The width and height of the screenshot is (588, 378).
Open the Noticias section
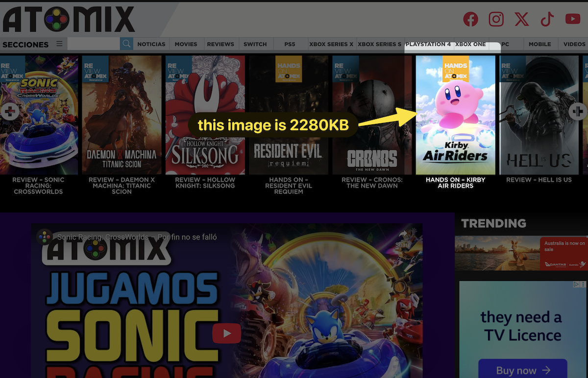click(x=151, y=44)
